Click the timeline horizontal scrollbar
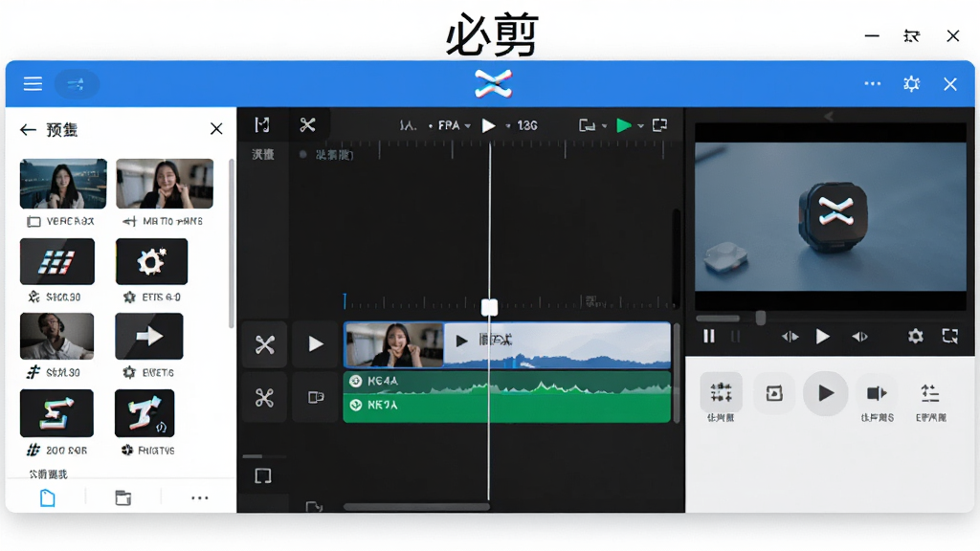Viewport: 980px width, 551px height. click(x=416, y=507)
